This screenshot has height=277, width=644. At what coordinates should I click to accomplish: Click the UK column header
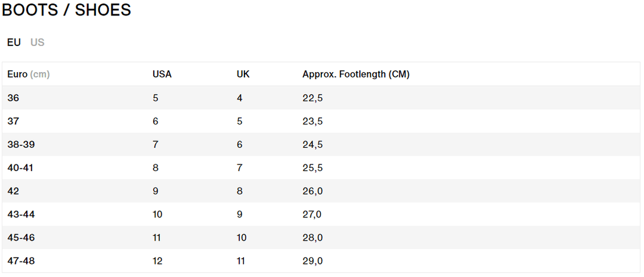pyautogui.click(x=243, y=74)
